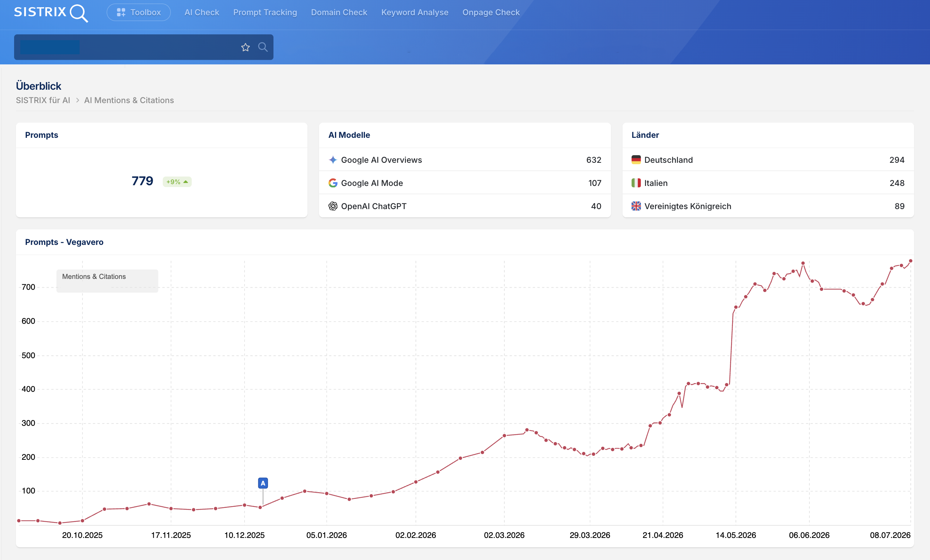Click the favorite star icon in search bar
The width and height of the screenshot is (930, 560).
[x=245, y=47]
